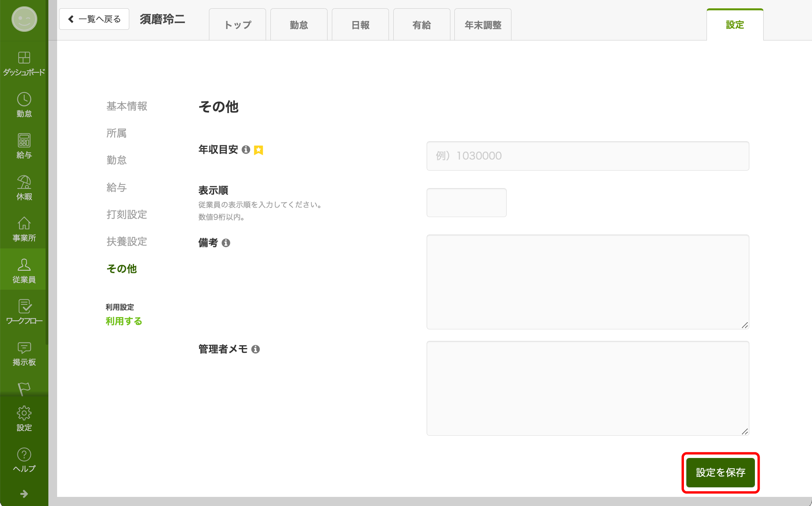
Task: Click the flag icon in sidebar
Action: [x=24, y=389]
